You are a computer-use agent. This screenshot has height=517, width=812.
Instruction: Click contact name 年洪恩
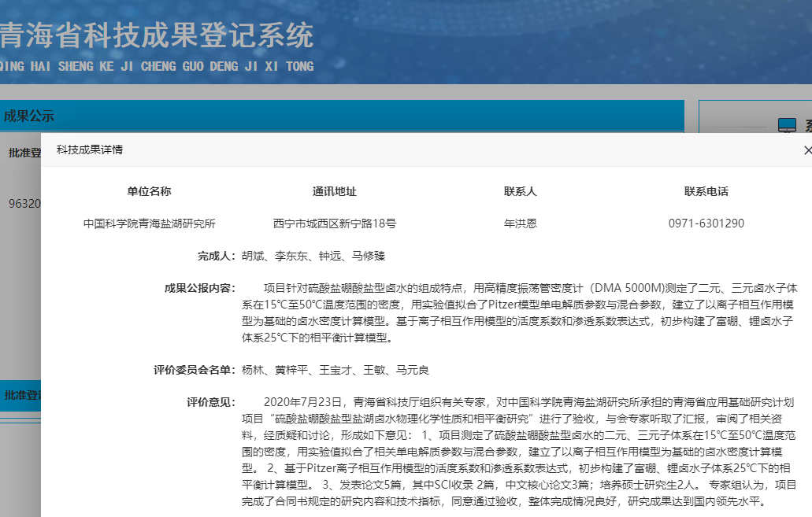pyautogui.click(x=520, y=223)
